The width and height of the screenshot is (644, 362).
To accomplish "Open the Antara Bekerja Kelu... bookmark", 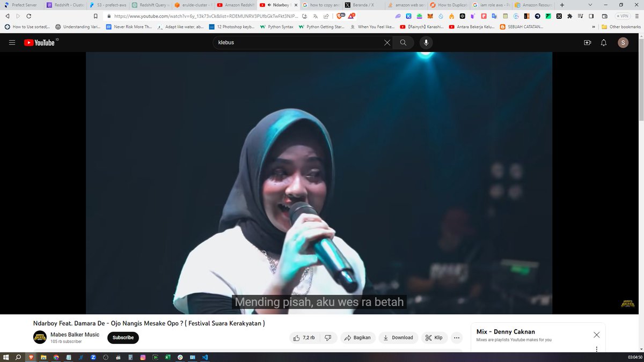I will pyautogui.click(x=472, y=26).
